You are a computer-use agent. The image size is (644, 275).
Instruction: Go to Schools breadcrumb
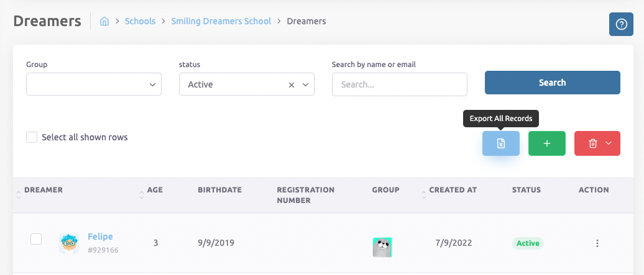point(140,21)
